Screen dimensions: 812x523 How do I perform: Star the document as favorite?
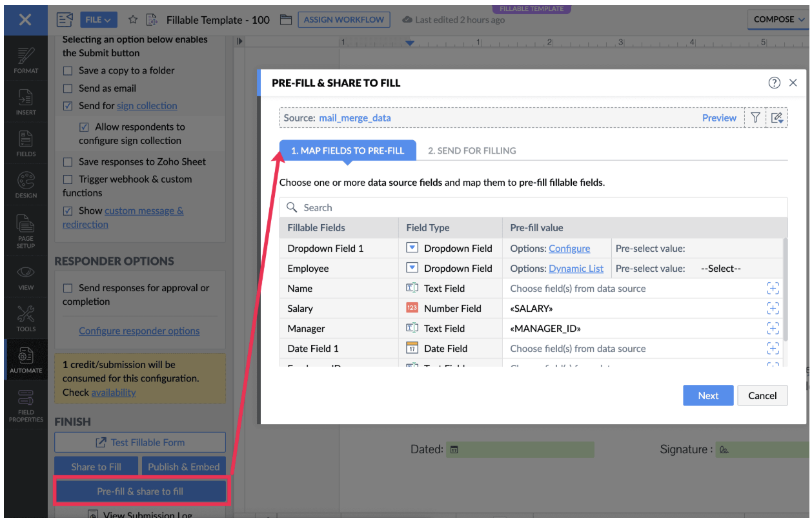[133, 20]
